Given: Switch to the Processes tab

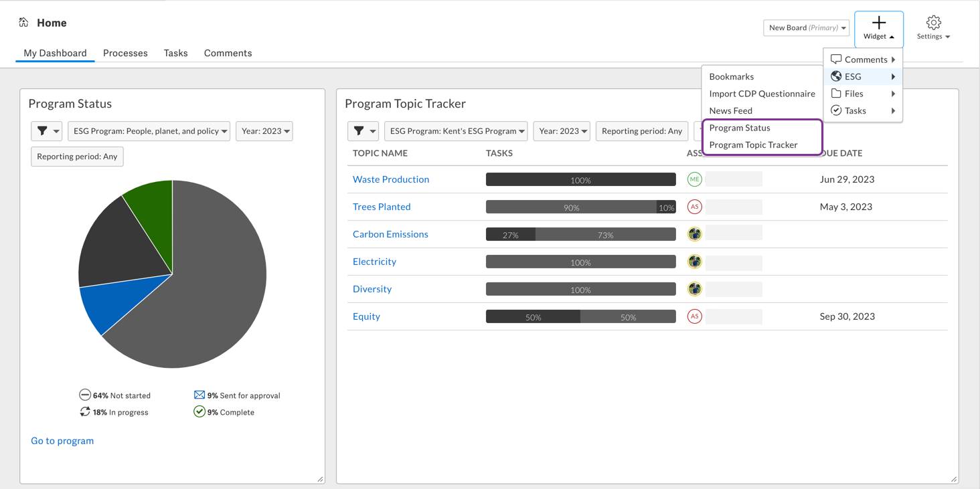Looking at the screenshot, I should point(125,53).
